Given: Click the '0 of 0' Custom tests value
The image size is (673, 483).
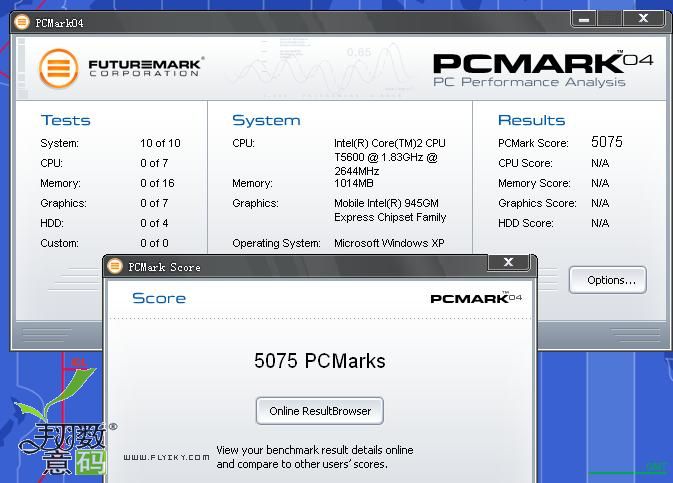Looking at the screenshot, I should pos(154,243).
